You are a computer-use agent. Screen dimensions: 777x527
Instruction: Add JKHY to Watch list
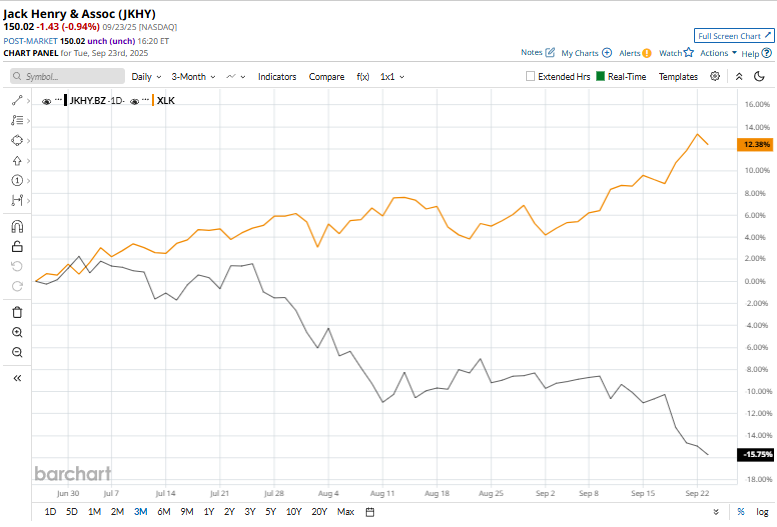pos(676,53)
